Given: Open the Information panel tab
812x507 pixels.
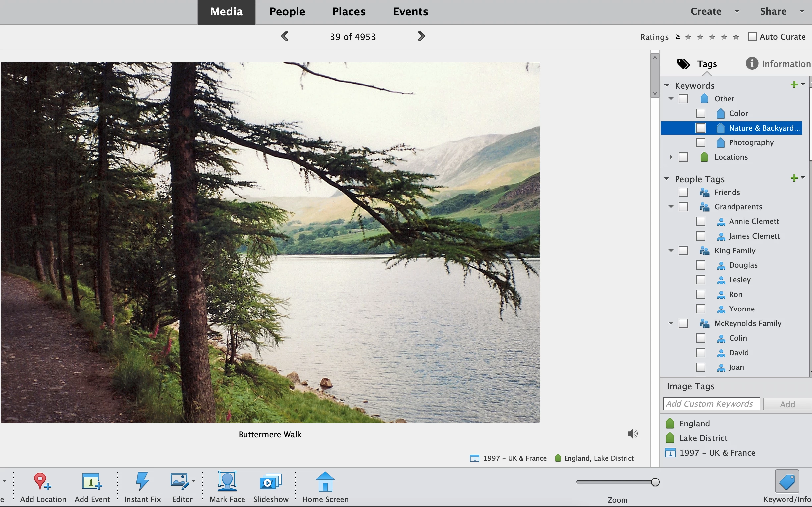Looking at the screenshot, I should (778, 64).
